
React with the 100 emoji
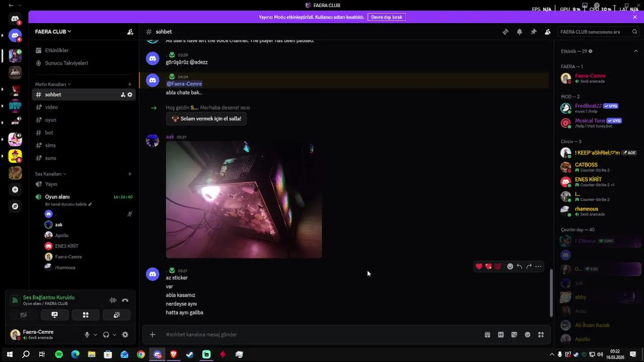(x=498, y=266)
